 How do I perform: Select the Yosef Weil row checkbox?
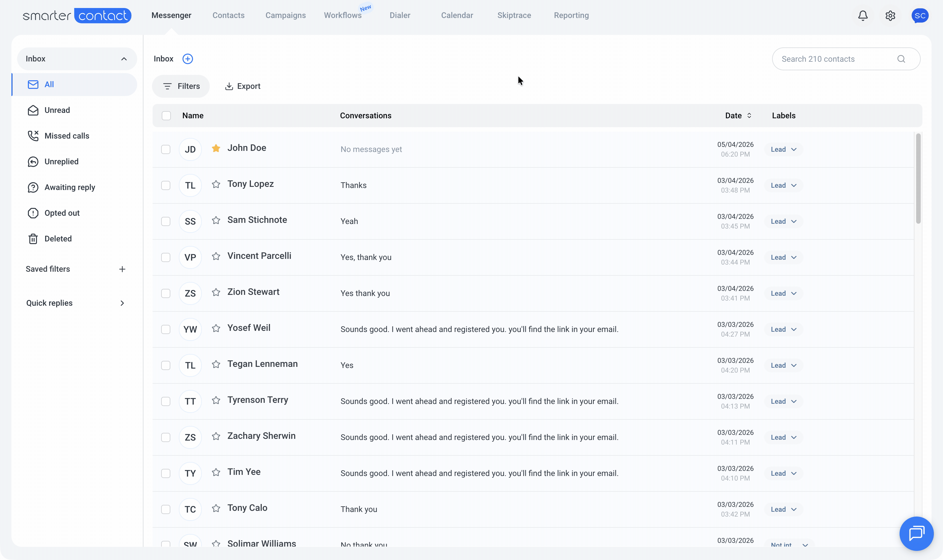tap(166, 329)
